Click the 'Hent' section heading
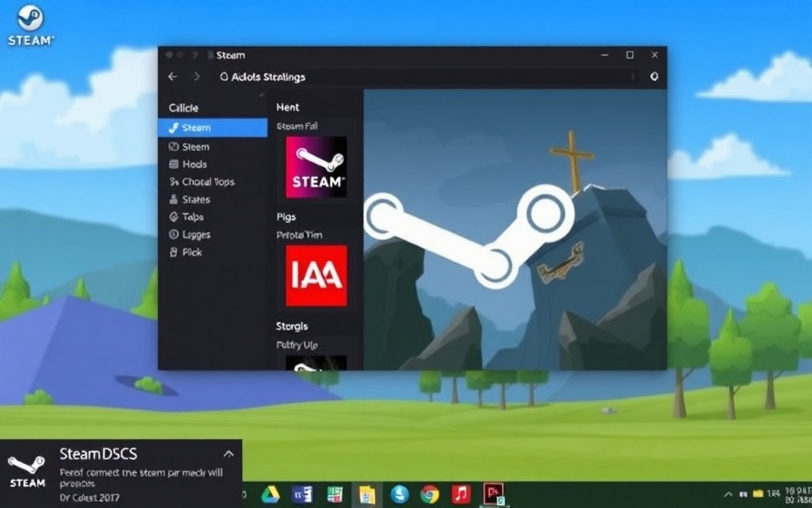 [x=287, y=107]
